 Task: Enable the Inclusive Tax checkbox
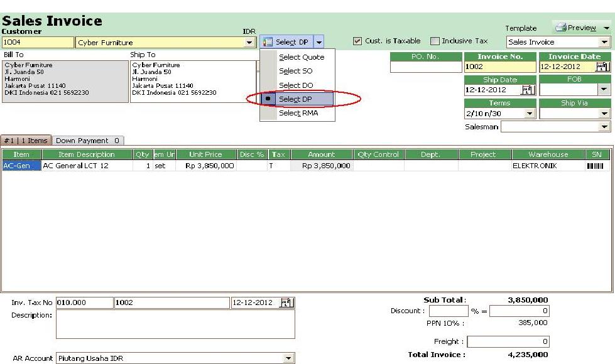coord(435,41)
